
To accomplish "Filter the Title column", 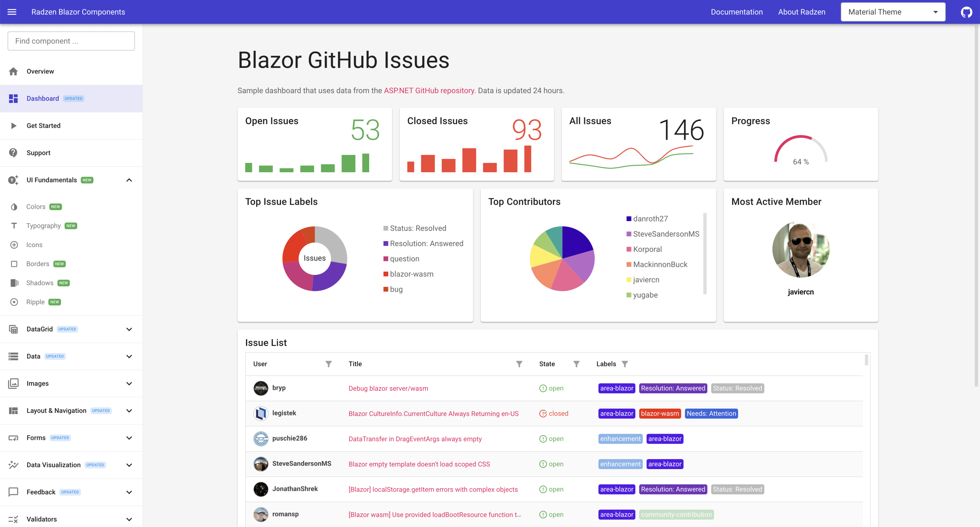I will click(x=519, y=364).
